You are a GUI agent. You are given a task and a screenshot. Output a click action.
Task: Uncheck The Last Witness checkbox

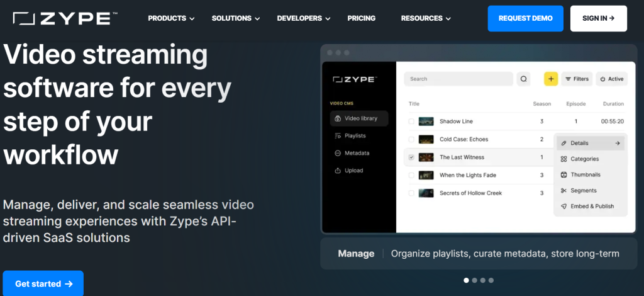point(411,157)
